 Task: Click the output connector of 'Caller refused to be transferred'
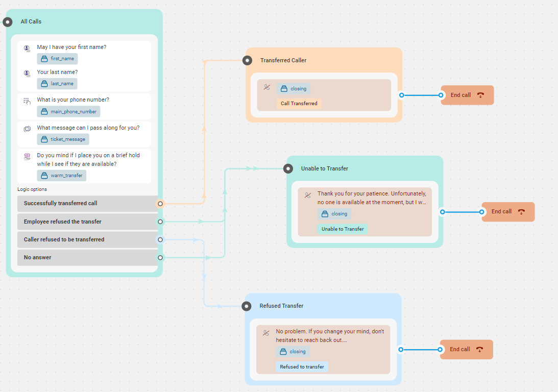click(x=160, y=240)
